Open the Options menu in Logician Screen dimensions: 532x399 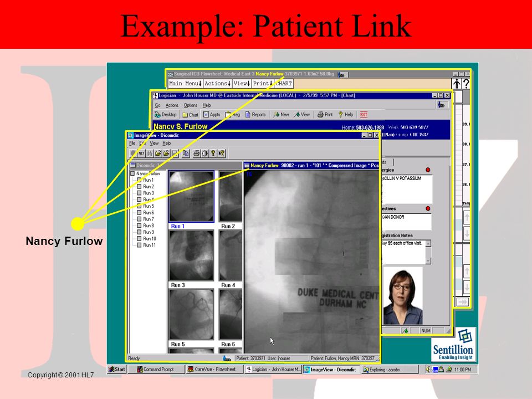pos(190,105)
